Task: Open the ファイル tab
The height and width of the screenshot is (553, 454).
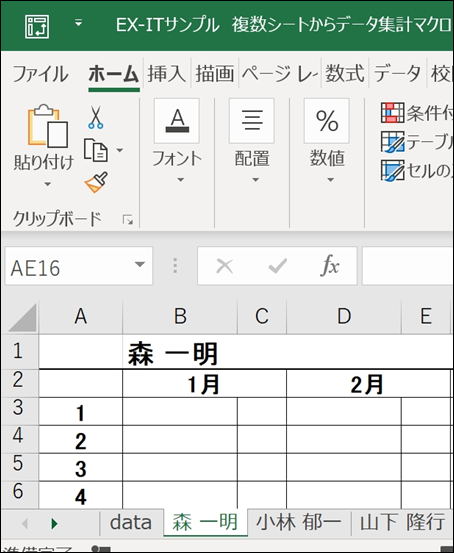Action: pos(40,74)
